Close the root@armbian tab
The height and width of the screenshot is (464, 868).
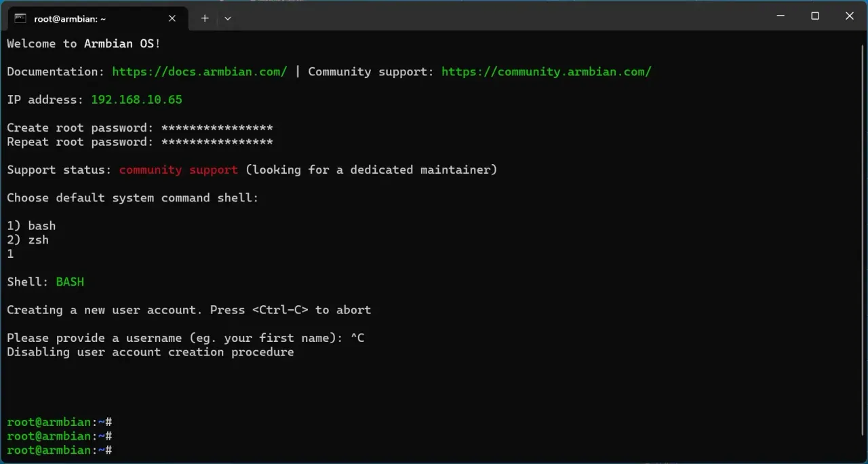pos(172,18)
